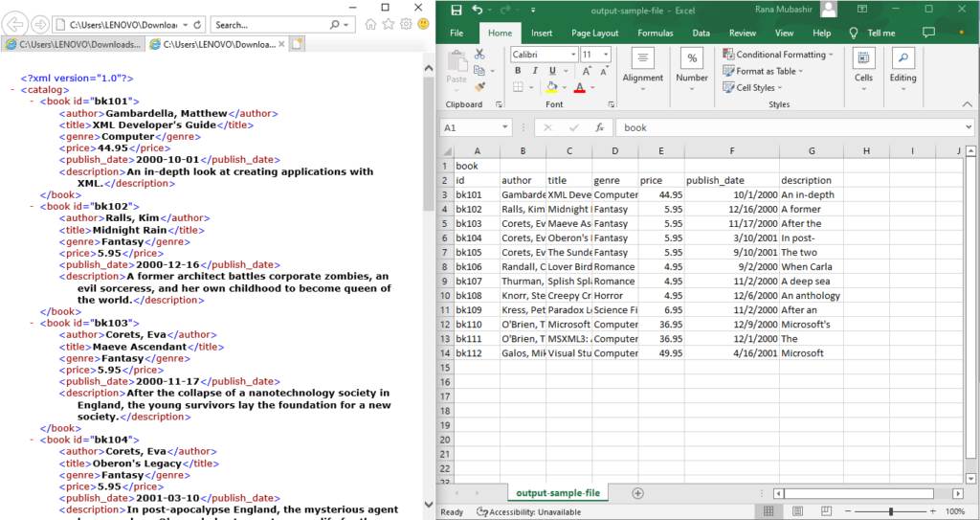Decrease font size with small A icon
This screenshot has width=980, height=520.
coord(604,71)
